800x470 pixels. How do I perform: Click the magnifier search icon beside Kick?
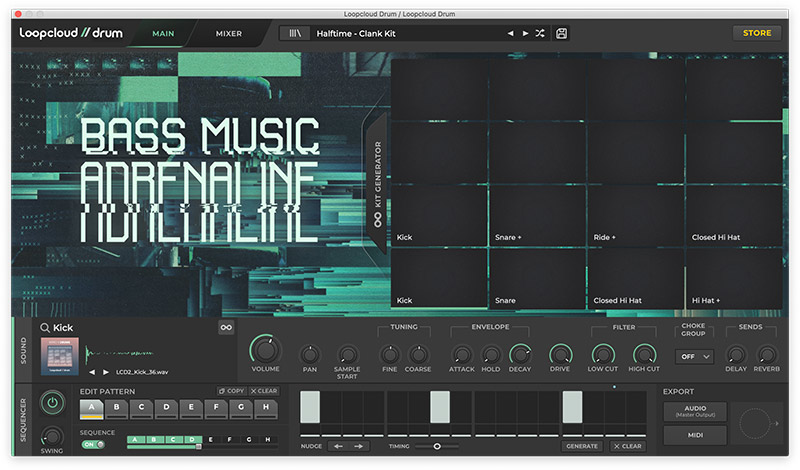pyautogui.click(x=45, y=328)
